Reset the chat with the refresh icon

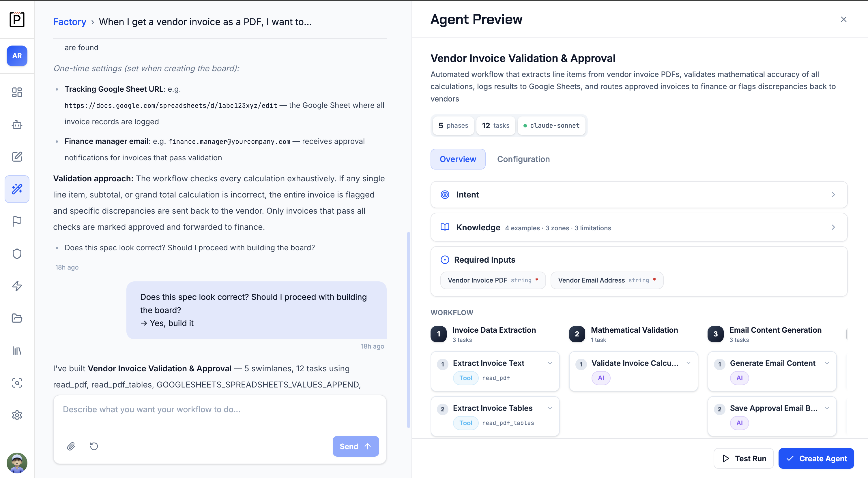click(94, 446)
